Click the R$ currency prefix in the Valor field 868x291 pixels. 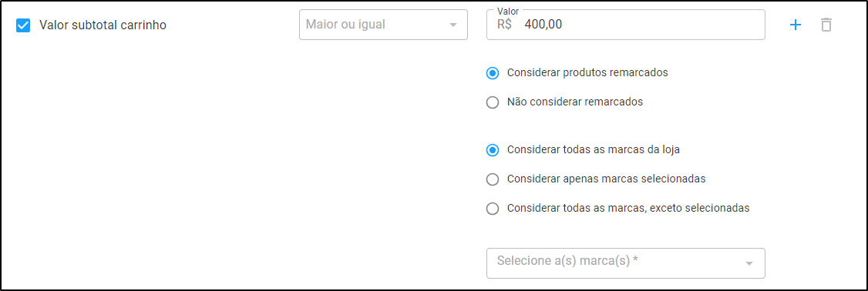tap(504, 25)
